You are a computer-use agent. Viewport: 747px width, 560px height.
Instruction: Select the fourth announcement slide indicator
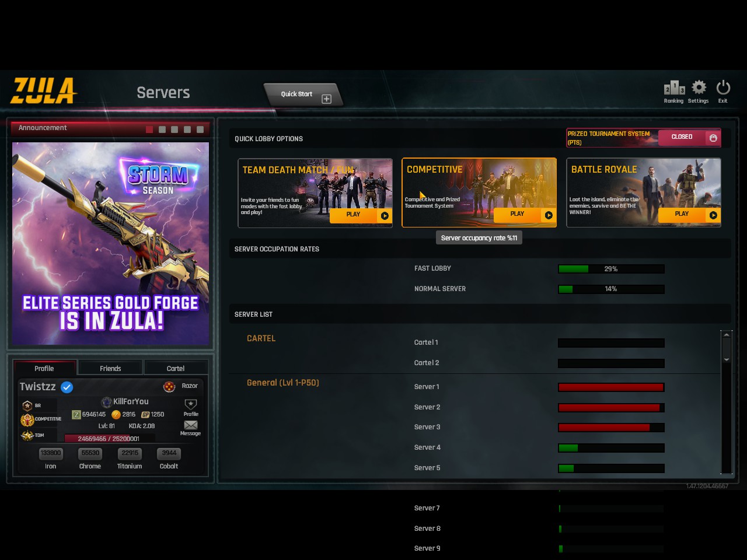[187, 129]
